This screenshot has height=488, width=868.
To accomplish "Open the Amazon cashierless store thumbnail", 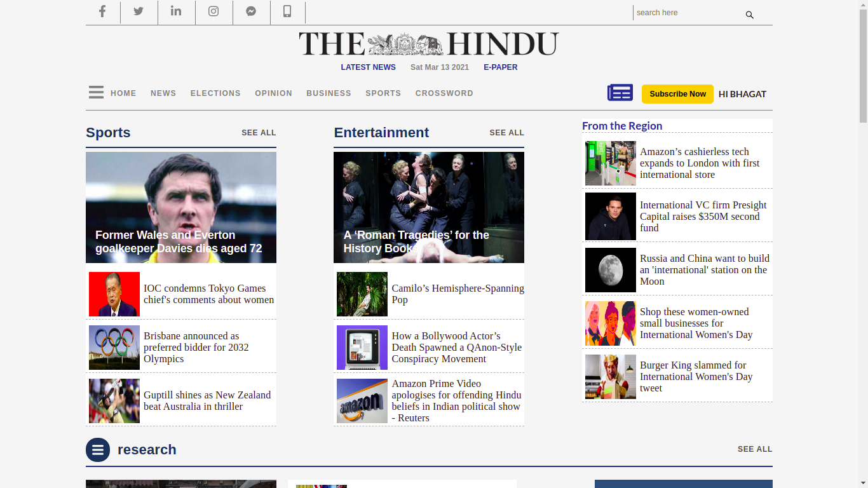I will click(x=611, y=163).
